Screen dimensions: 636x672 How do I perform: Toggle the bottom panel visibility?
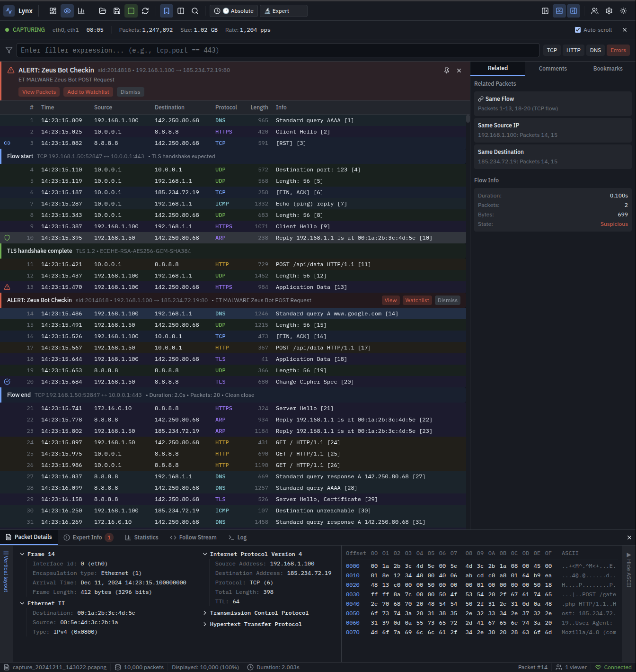(x=559, y=10)
